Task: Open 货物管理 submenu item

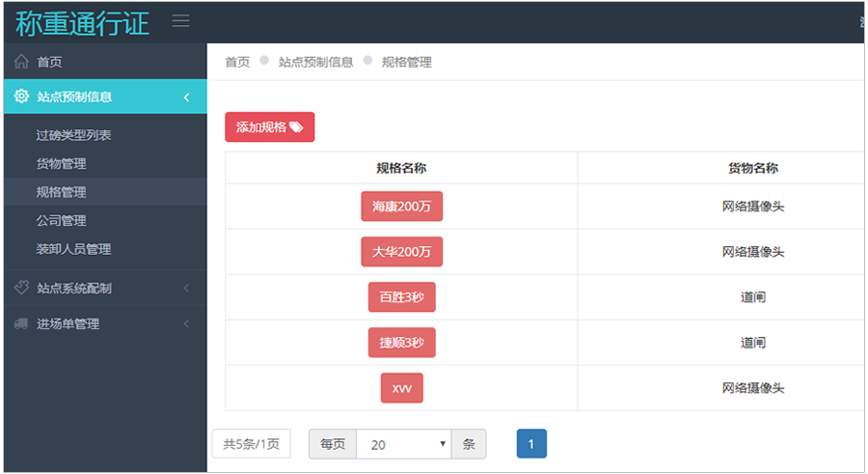Action: pyautogui.click(x=61, y=163)
